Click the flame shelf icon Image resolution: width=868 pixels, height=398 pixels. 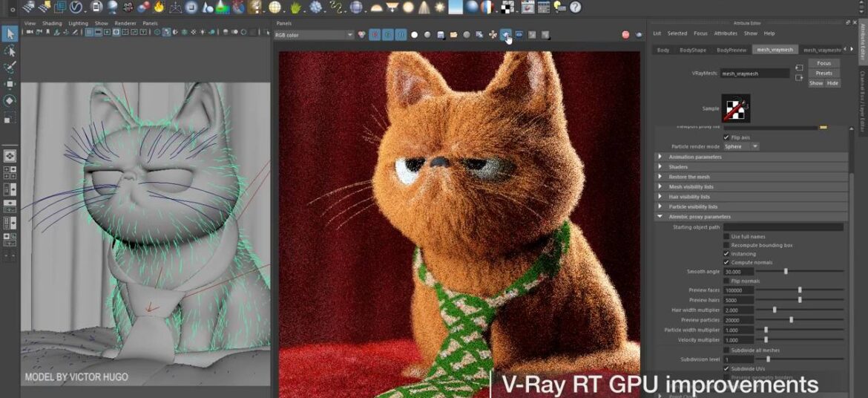pos(160,7)
